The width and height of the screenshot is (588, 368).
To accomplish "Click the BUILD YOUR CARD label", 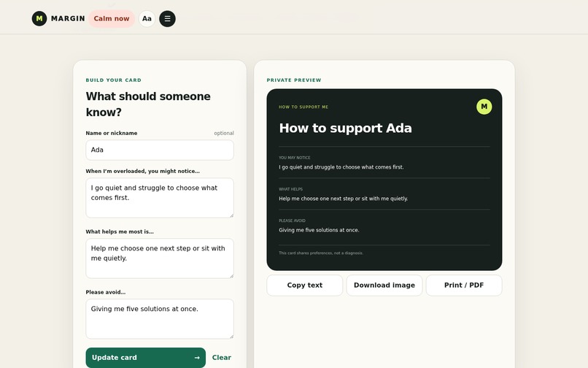I will 114,80.
